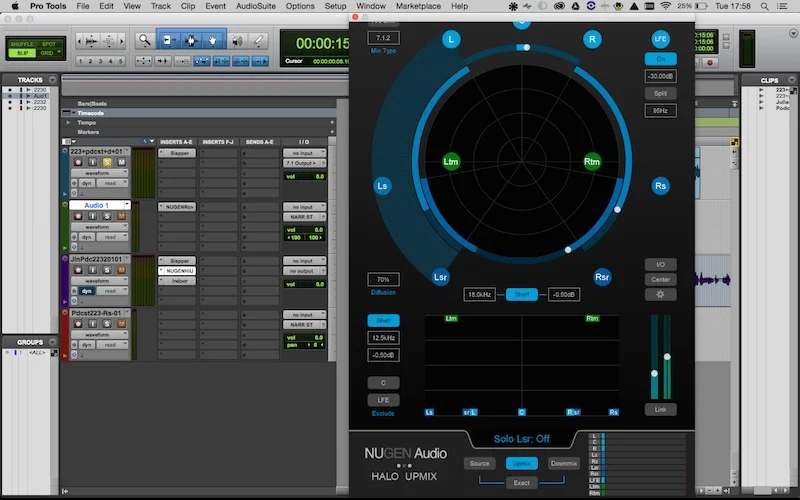
Task: Click the Lsr rear speaker node
Action: (x=440, y=277)
